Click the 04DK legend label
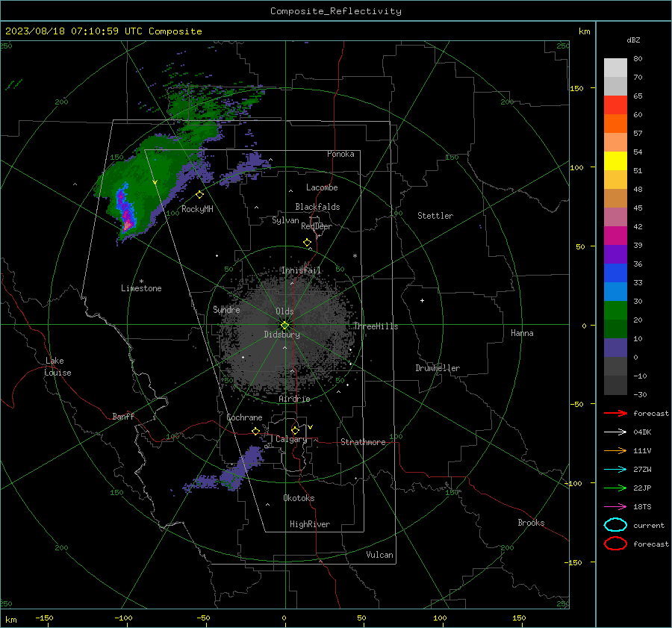The width and height of the screenshot is (672, 628). click(x=642, y=432)
